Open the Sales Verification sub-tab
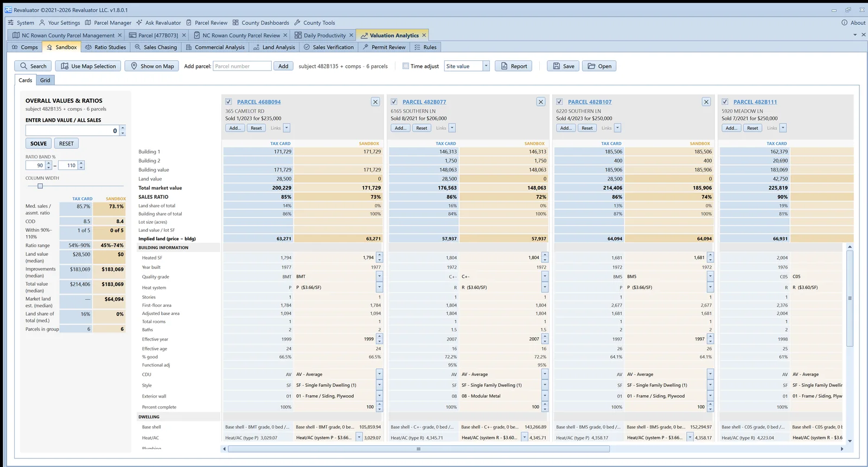This screenshot has height=467, width=868. point(329,47)
